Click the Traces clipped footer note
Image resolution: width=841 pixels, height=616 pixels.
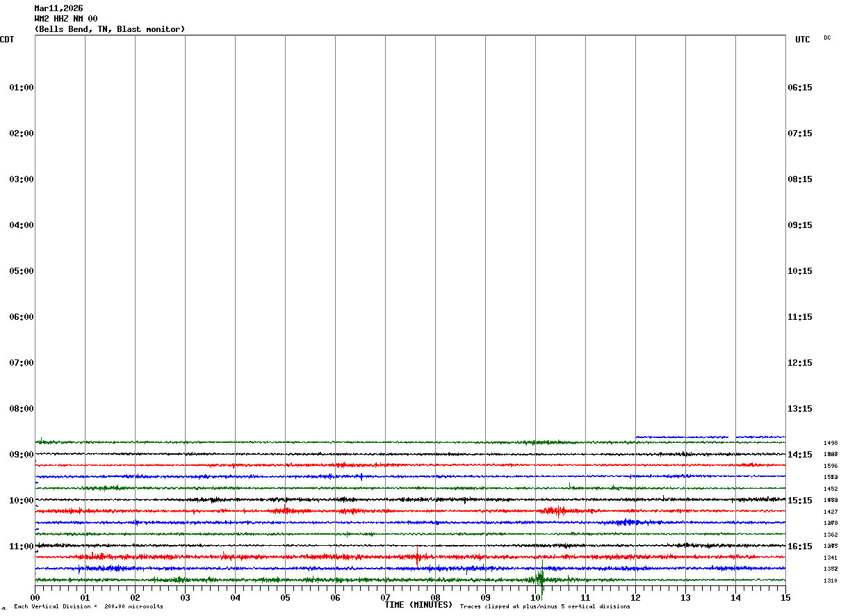pyautogui.click(x=545, y=607)
